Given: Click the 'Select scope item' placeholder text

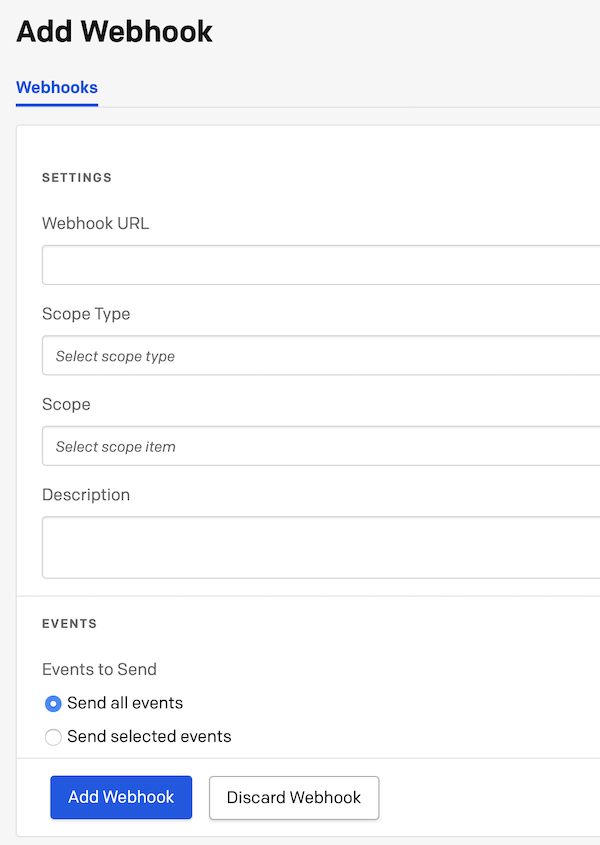Looking at the screenshot, I should tap(116, 447).
